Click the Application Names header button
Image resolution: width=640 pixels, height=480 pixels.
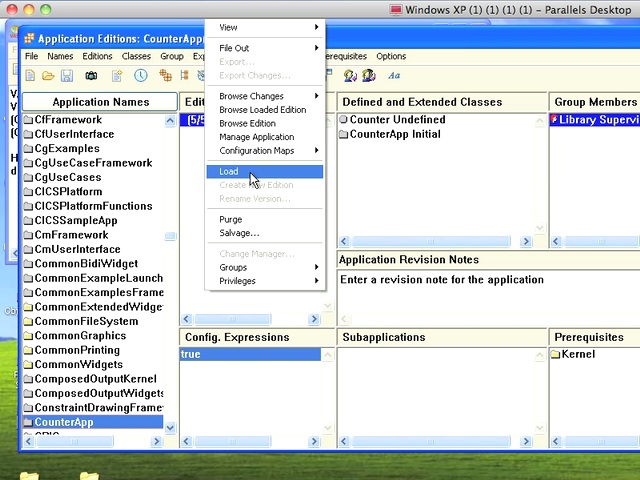click(x=100, y=102)
